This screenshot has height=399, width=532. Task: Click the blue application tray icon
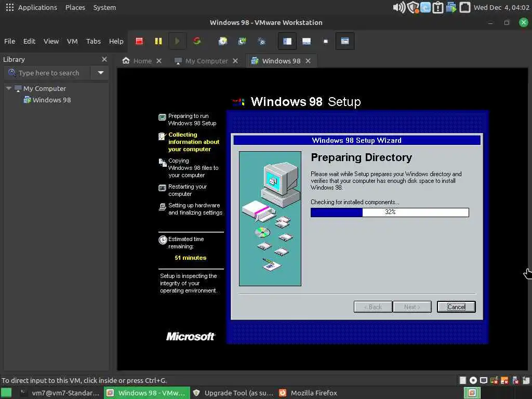425,7
